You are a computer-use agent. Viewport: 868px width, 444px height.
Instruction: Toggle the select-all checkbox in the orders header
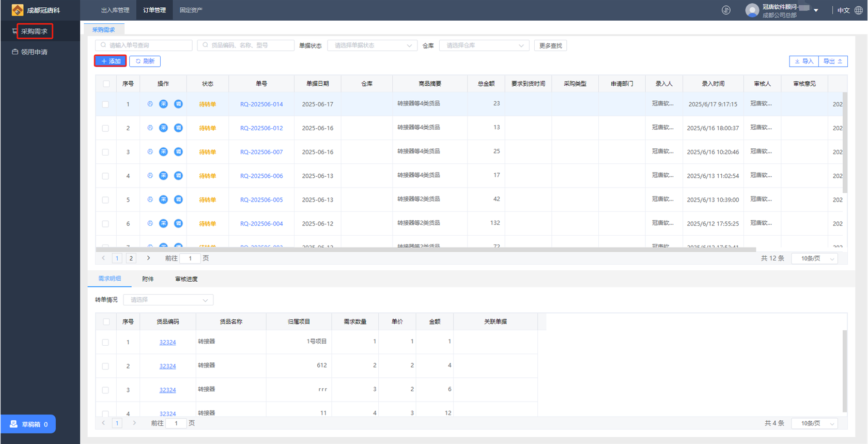[x=106, y=84]
